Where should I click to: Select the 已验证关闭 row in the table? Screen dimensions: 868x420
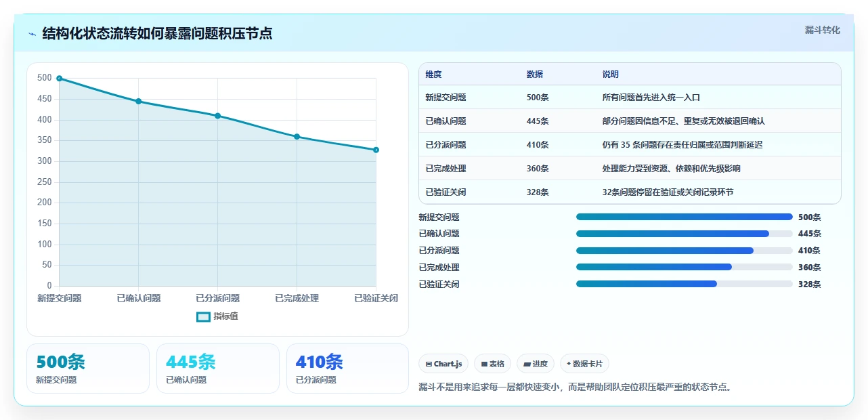point(630,192)
